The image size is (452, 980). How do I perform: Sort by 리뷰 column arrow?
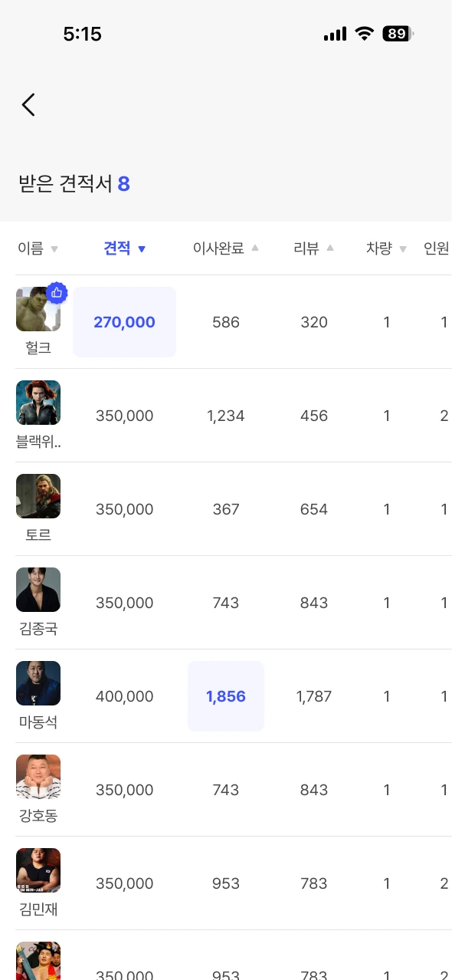pos(330,248)
